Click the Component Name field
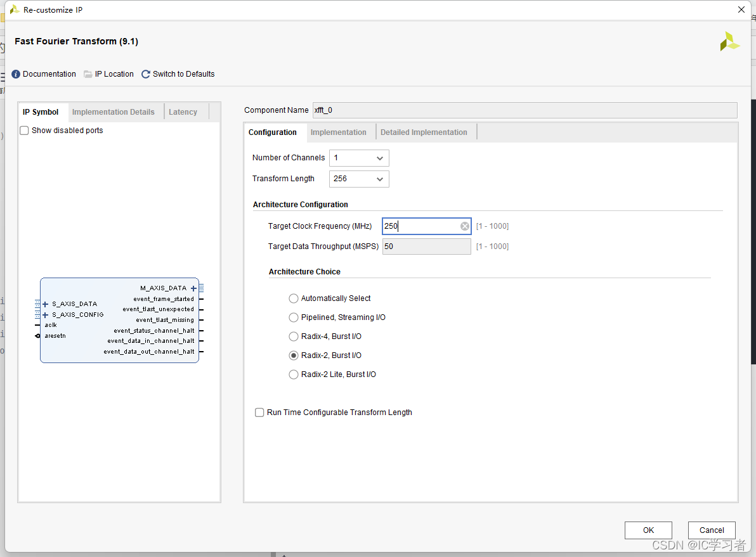The image size is (756, 557). (525, 110)
